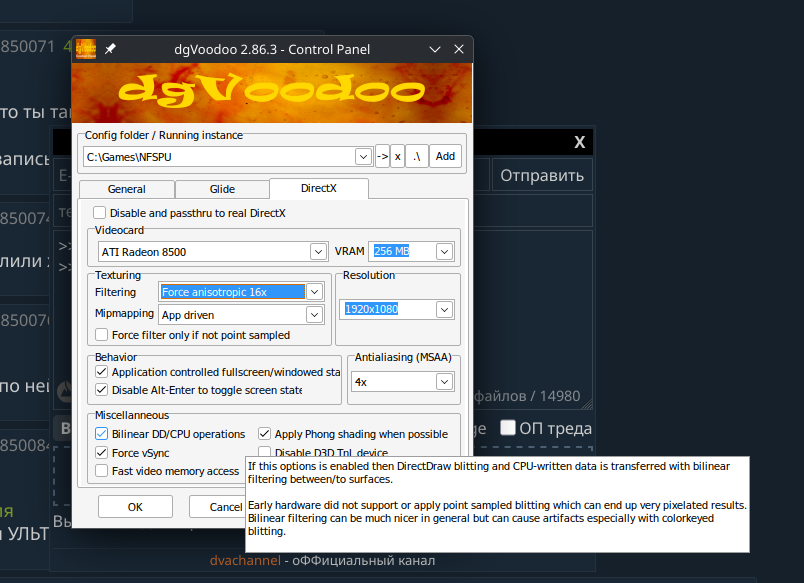This screenshot has height=583, width=804.
Task: Click the 'x' clear config folder button
Action: click(397, 156)
